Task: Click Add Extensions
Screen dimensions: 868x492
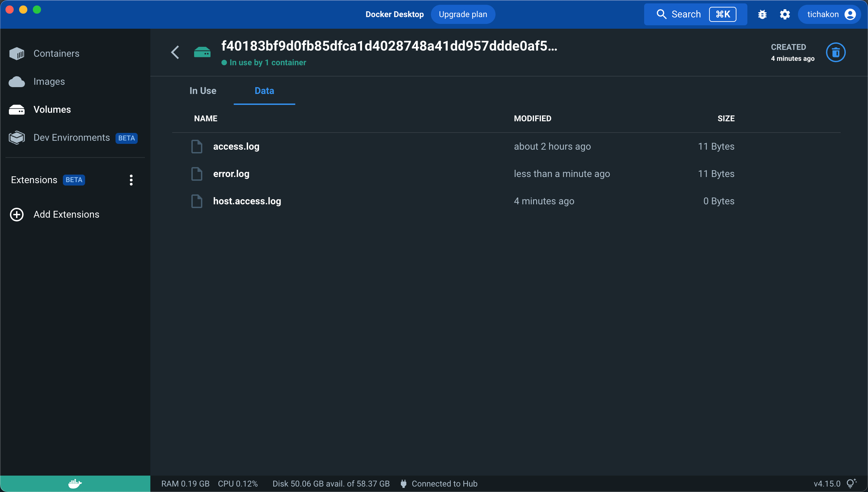Action: (66, 214)
